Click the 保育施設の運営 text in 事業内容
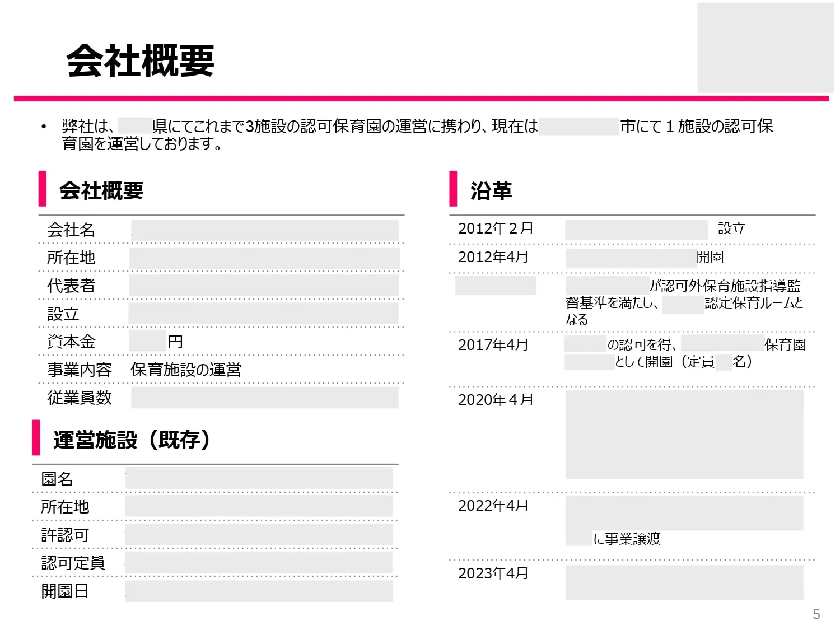The width and height of the screenshot is (840, 630). pyautogui.click(x=186, y=370)
